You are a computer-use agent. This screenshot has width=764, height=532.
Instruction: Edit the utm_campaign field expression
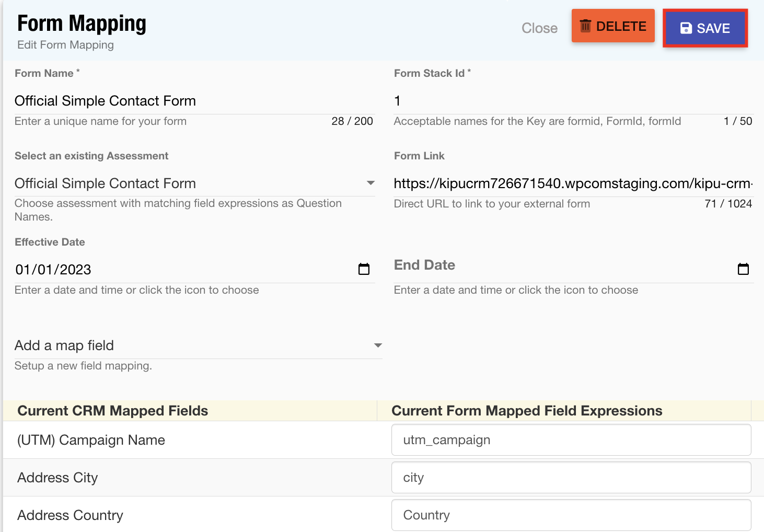point(571,440)
